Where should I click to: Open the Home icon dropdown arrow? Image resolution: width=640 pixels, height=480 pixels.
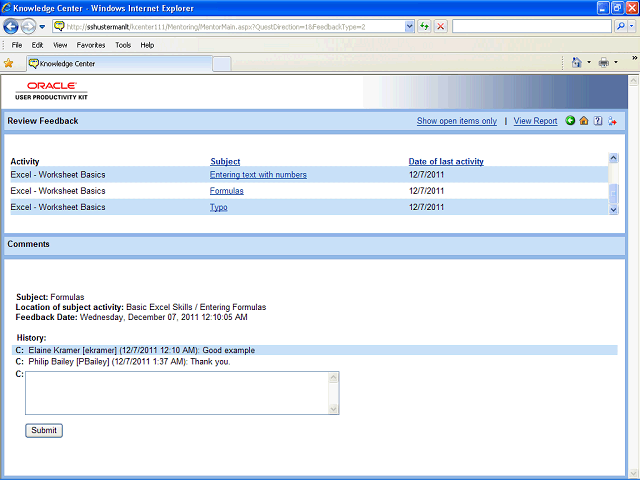(x=589, y=62)
